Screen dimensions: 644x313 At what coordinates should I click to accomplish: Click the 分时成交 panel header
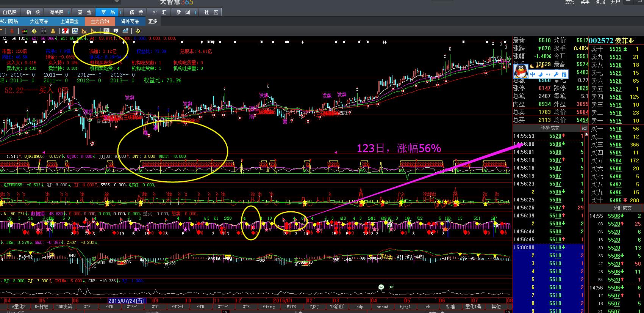616,208
